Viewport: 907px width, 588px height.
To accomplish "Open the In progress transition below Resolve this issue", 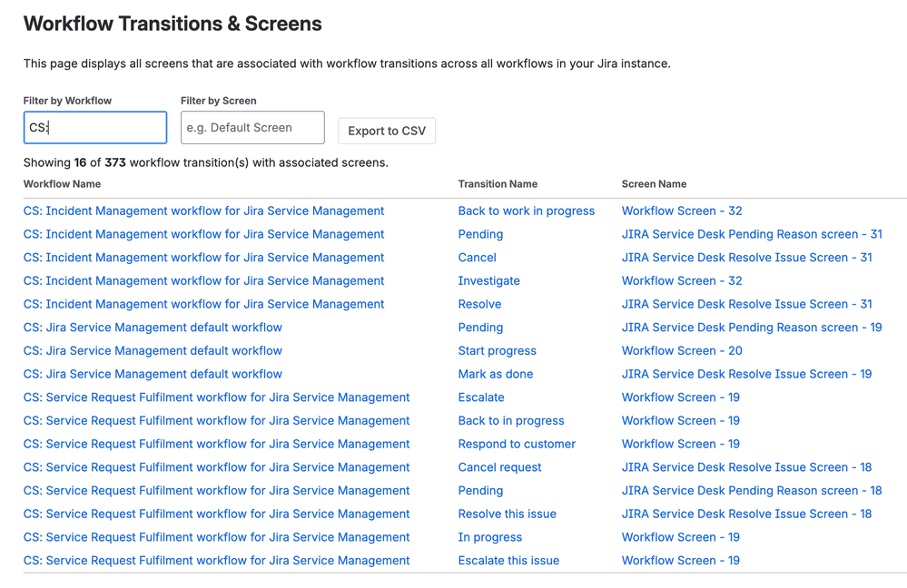I will click(x=490, y=537).
